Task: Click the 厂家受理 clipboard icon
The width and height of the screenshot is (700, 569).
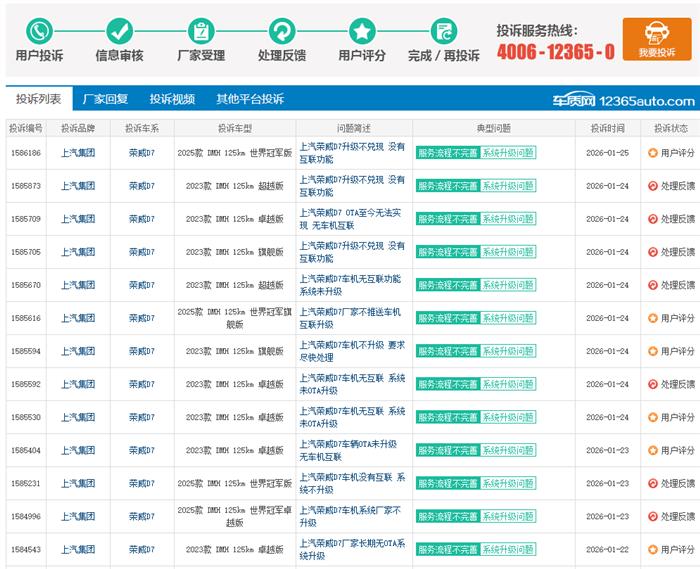Action: [x=201, y=30]
